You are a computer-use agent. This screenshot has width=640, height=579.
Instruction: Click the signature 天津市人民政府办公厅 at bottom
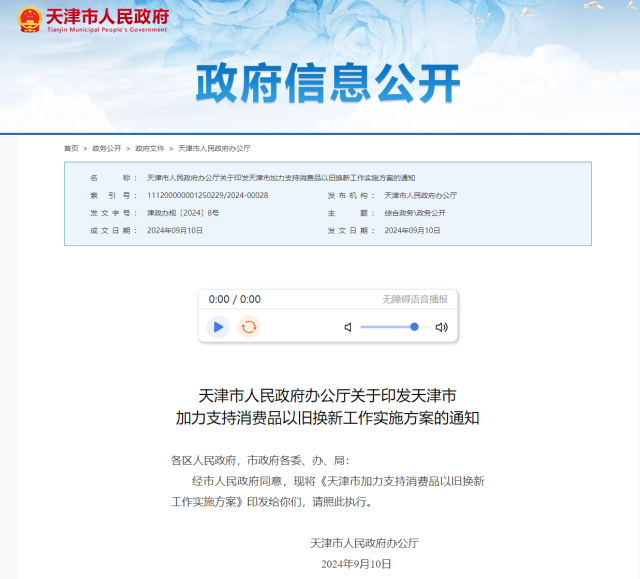pyautogui.click(x=364, y=543)
